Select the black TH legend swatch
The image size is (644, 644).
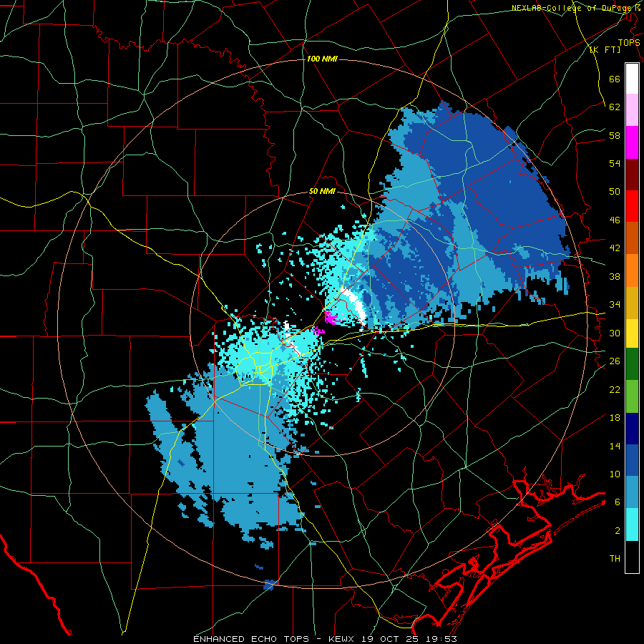632,557
